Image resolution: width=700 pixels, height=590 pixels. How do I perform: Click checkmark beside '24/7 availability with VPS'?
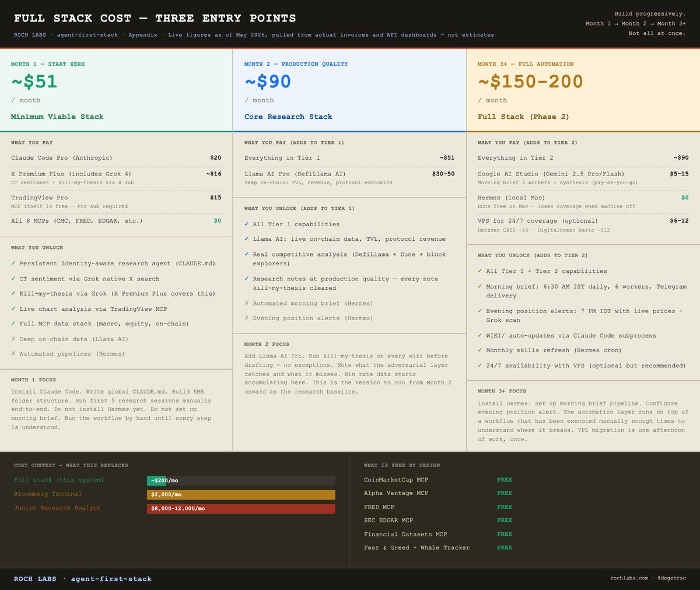point(480,366)
